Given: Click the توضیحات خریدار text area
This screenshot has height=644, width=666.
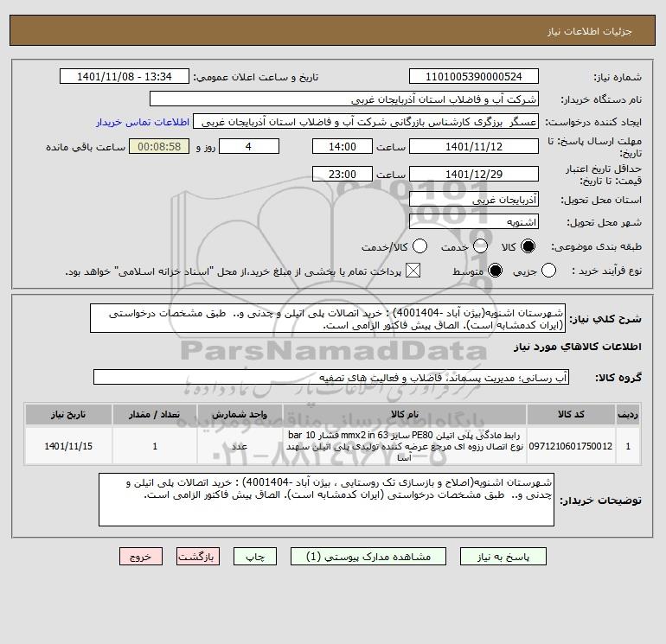Looking at the screenshot, I should pyautogui.click(x=326, y=500).
